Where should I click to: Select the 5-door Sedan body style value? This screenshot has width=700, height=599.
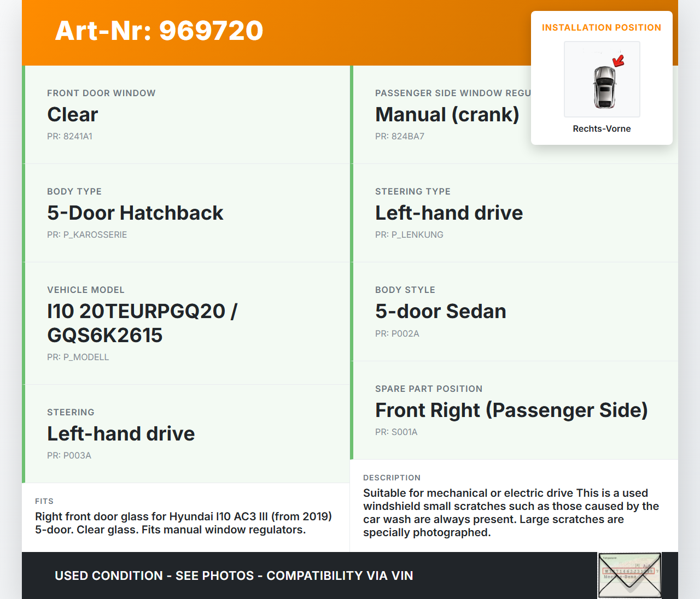click(x=441, y=311)
